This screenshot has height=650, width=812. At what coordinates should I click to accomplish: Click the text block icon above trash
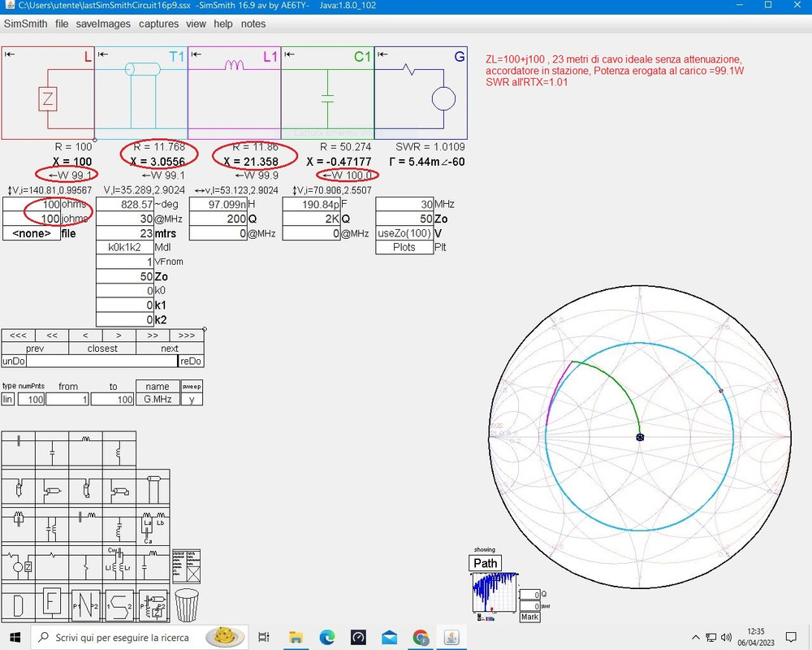point(186,566)
